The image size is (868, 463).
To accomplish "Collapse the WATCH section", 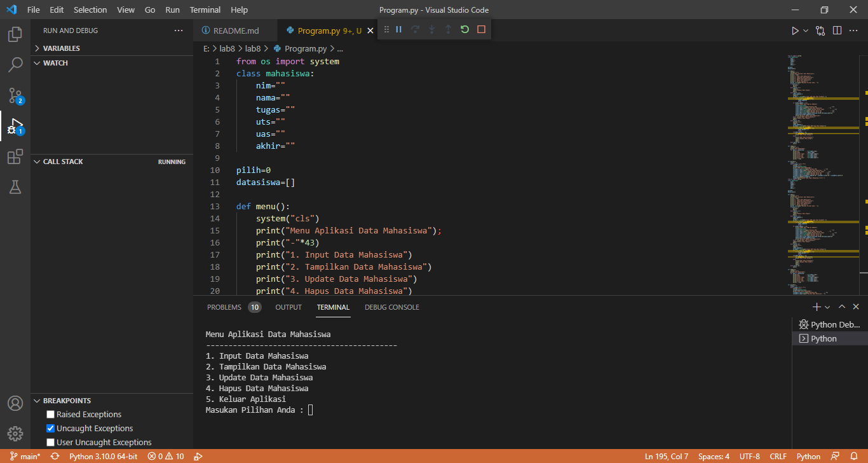I will click(x=36, y=62).
